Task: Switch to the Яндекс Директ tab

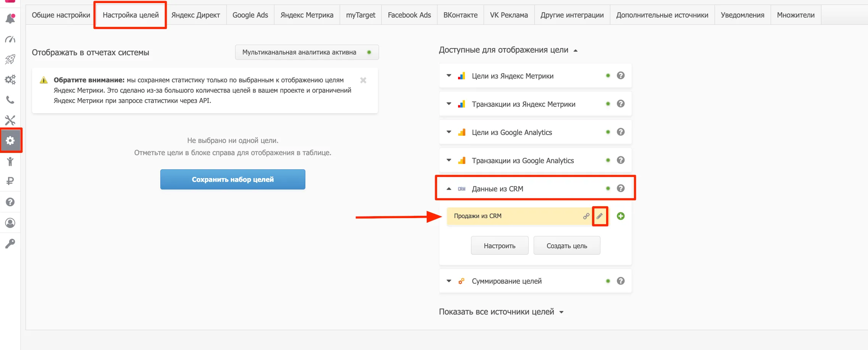Action: pos(195,15)
